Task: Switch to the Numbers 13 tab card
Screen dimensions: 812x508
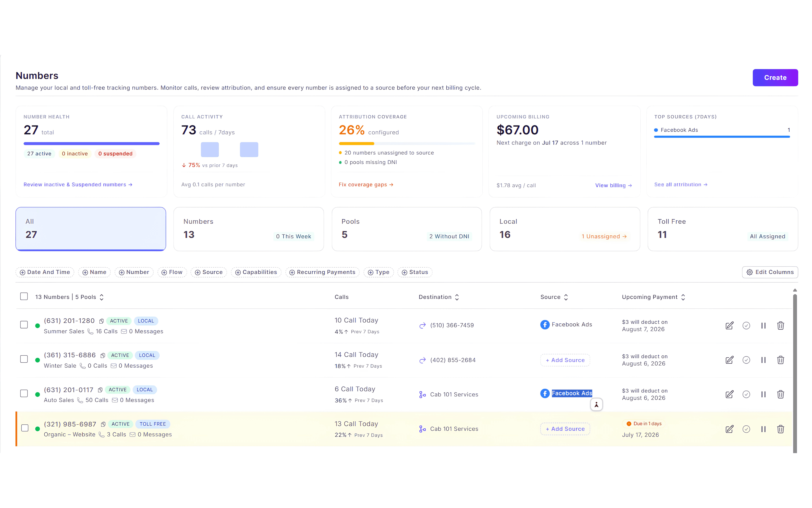Action: tap(249, 229)
